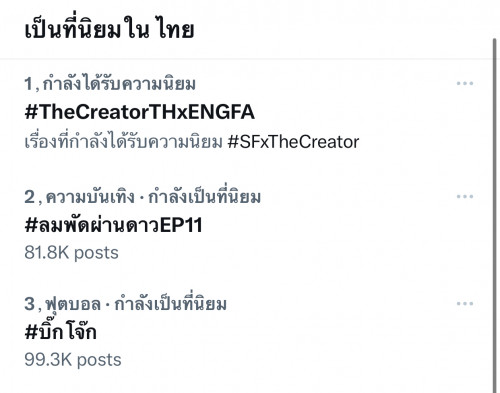Click กำลังเป็นที่นิยม text in trend 3
The height and width of the screenshot is (393, 500).
[170, 304]
